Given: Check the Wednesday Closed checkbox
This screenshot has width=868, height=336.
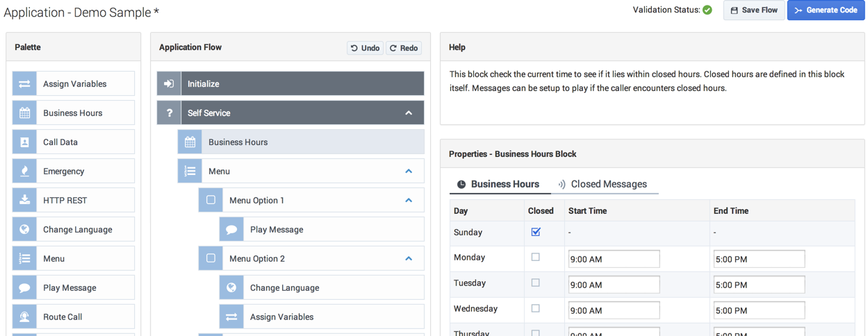Looking at the screenshot, I should pos(535,309).
